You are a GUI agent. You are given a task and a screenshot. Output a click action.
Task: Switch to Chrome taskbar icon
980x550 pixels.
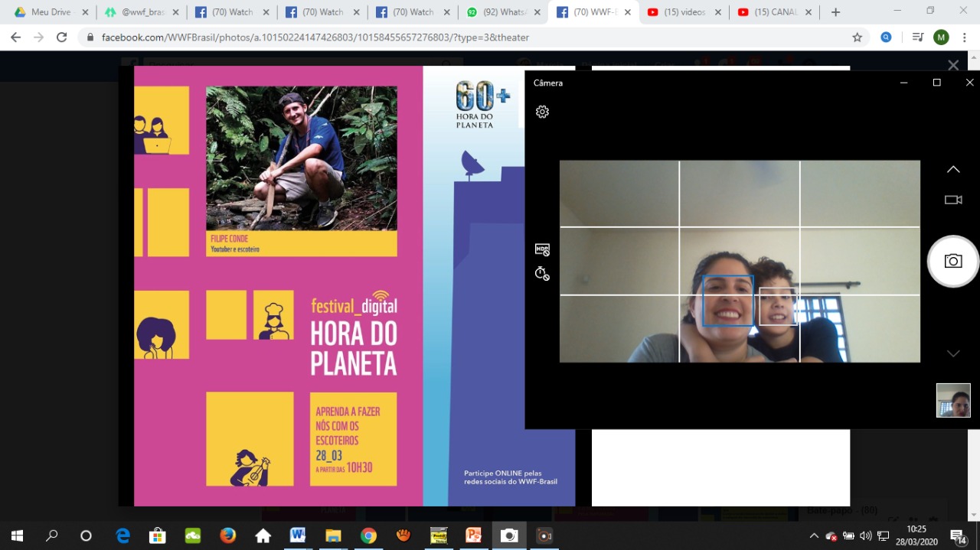click(368, 535)
